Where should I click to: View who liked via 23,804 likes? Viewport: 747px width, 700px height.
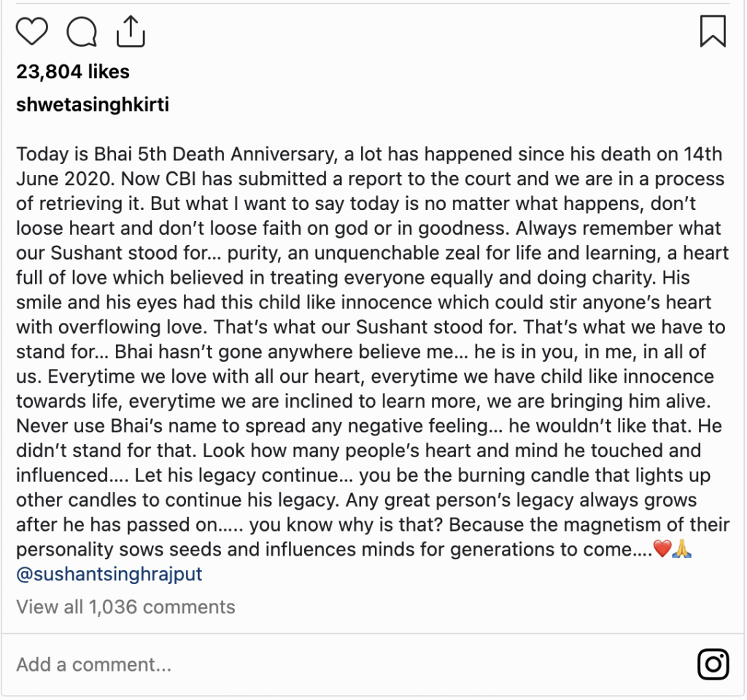click(x=73, y=72)
